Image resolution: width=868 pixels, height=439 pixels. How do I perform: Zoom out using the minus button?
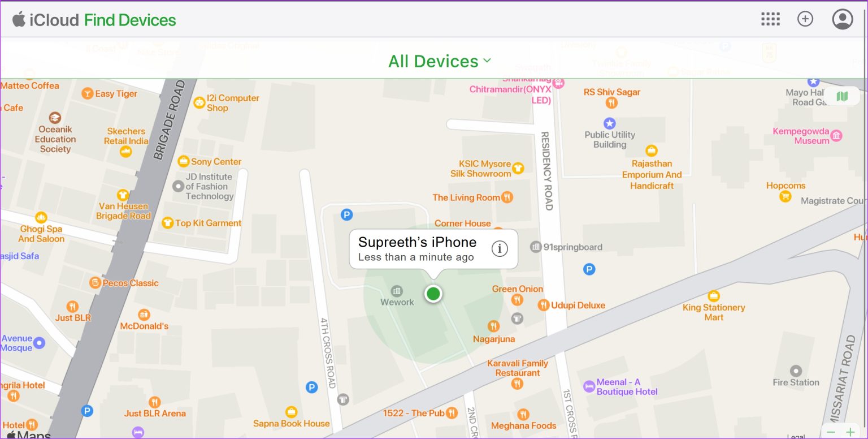tap(830, 432)
